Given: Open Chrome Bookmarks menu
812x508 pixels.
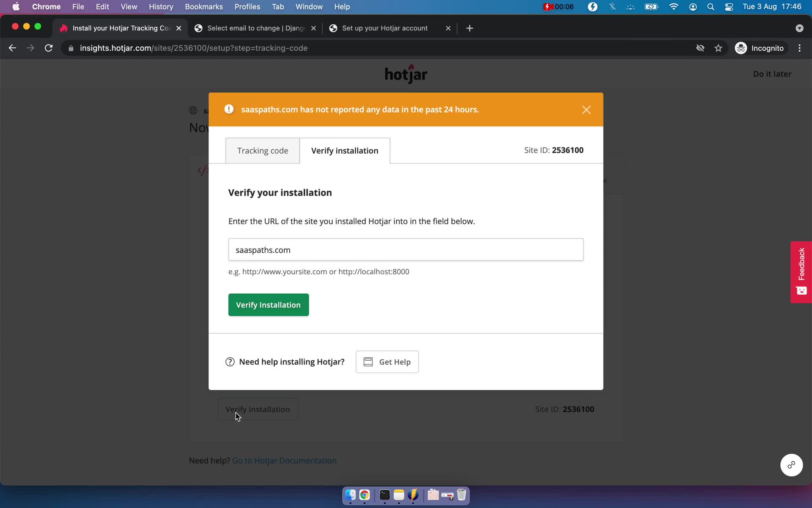Looking at the screenshot, I should (203, 6).
